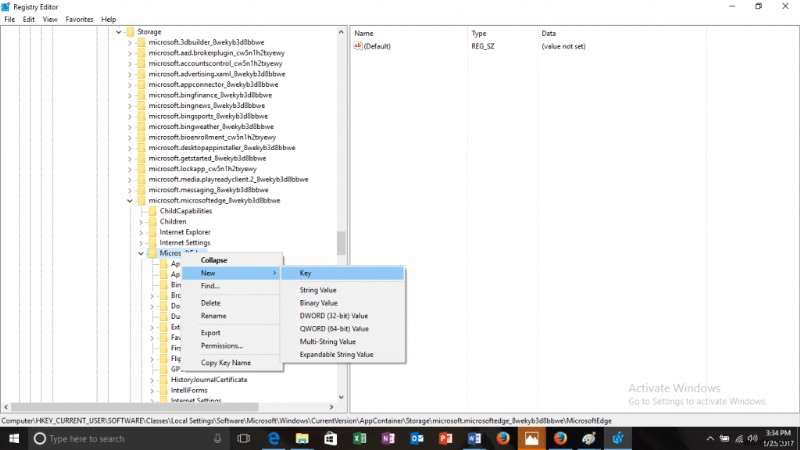Screen dimensions: 800x450
Task: Open the Edit menu
Action: point(29,19)
